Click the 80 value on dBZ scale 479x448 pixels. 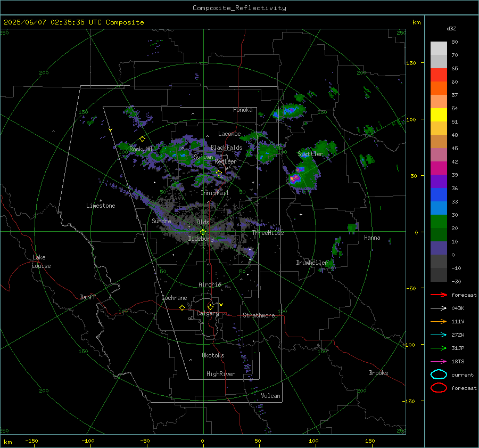point(455,42)
